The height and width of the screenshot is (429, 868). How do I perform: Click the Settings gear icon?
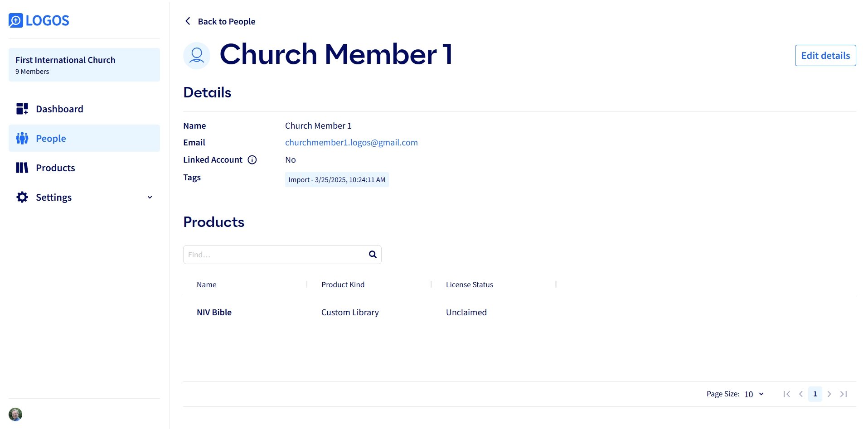[x=22, y=197]
